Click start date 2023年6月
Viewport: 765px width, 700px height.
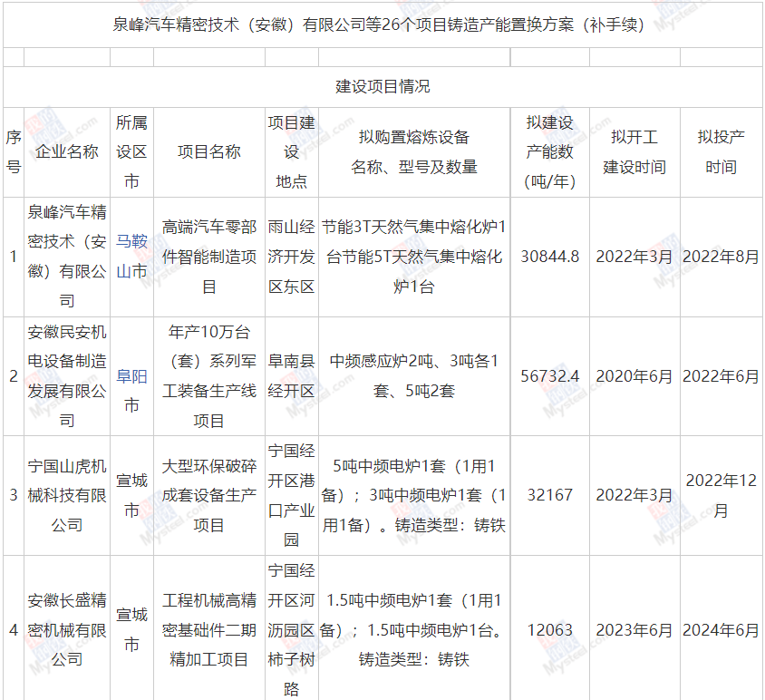(634, 630)
